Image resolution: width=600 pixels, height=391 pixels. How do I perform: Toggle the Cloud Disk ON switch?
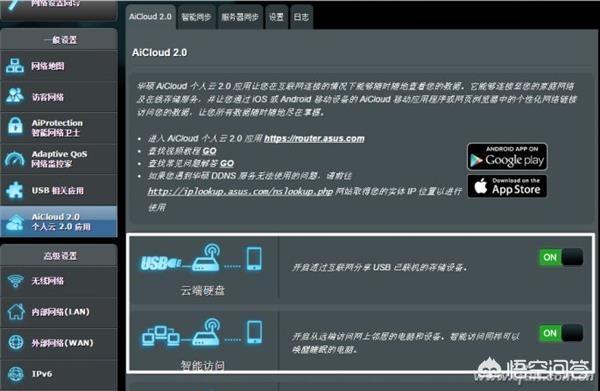(x=561, y=257)
